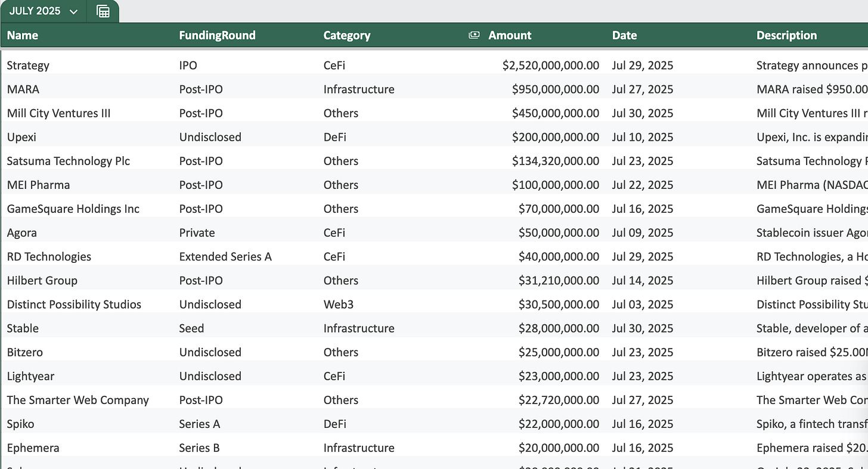This screenshot has height=469, width=868.
Task: Click the Jul 09, 2025 date cell
Action: coord(643,232)
